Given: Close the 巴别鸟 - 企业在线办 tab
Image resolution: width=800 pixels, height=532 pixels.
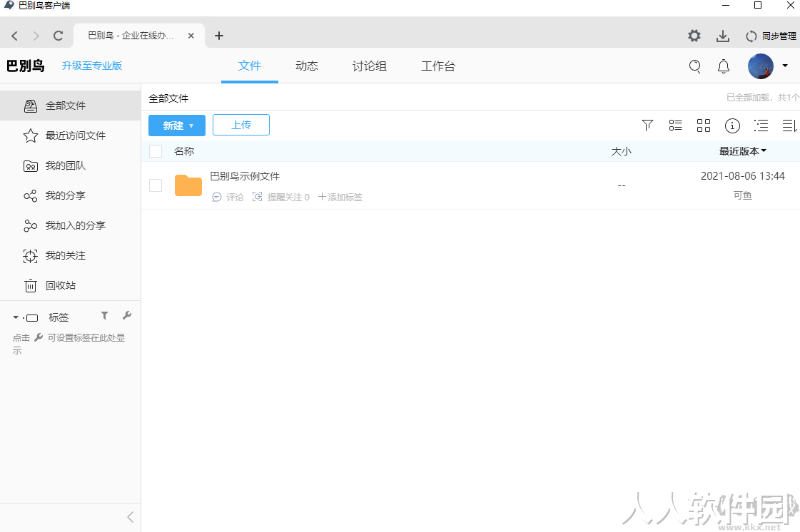Looking at the screenshot, I should tap(191, 36).
